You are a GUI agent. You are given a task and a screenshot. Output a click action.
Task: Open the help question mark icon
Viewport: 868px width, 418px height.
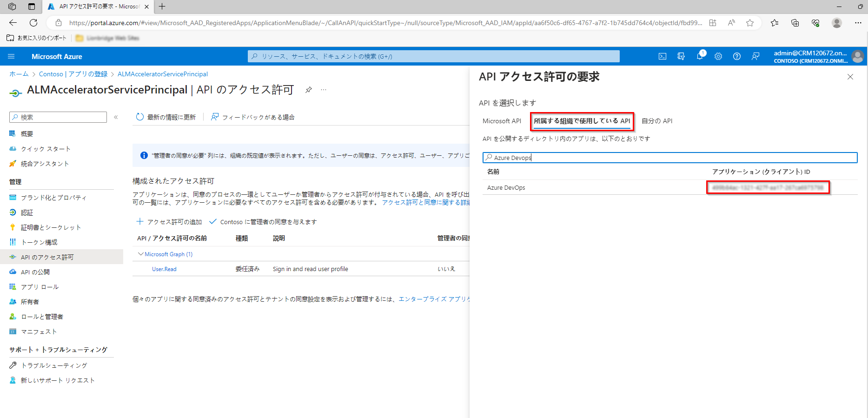[737, 56]
